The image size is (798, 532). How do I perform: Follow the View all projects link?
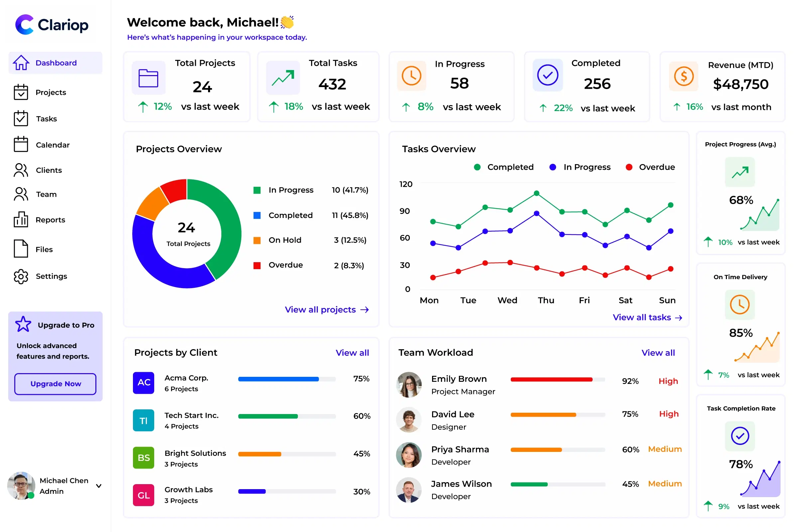pos(327,309)
